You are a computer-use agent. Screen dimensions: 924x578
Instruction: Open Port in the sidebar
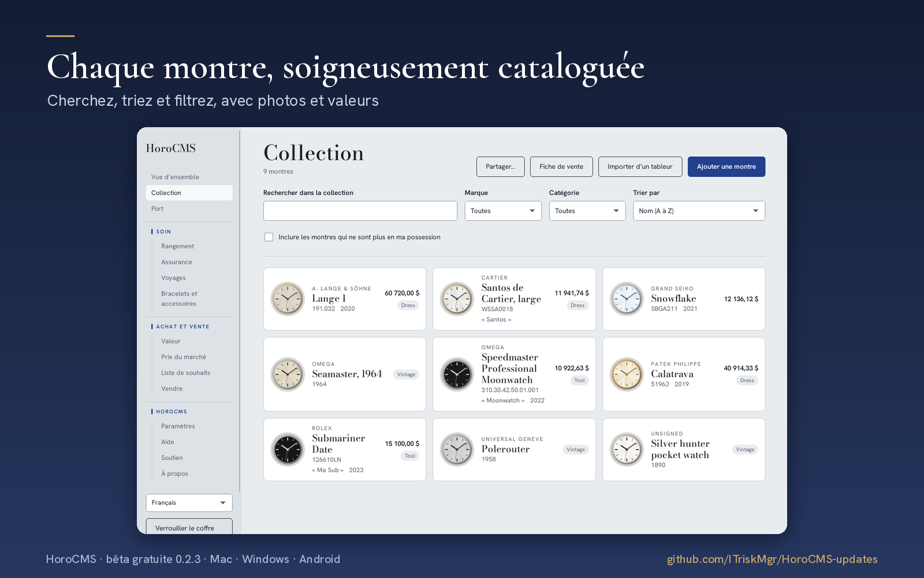(x=189, y=209)
